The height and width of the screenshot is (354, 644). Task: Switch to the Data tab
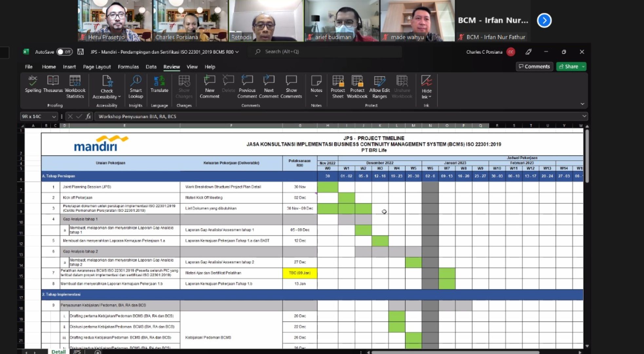151,67
